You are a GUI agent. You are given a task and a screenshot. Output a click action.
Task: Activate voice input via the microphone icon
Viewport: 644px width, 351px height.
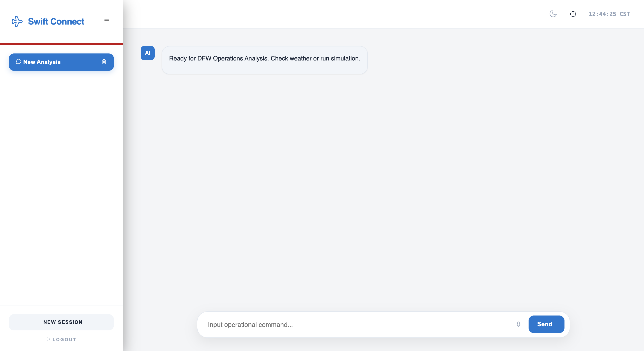coord(518,324)
